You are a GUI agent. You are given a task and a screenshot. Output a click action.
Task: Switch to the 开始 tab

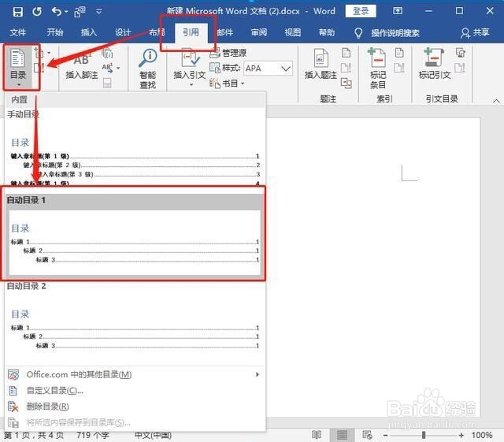[55, 32]
